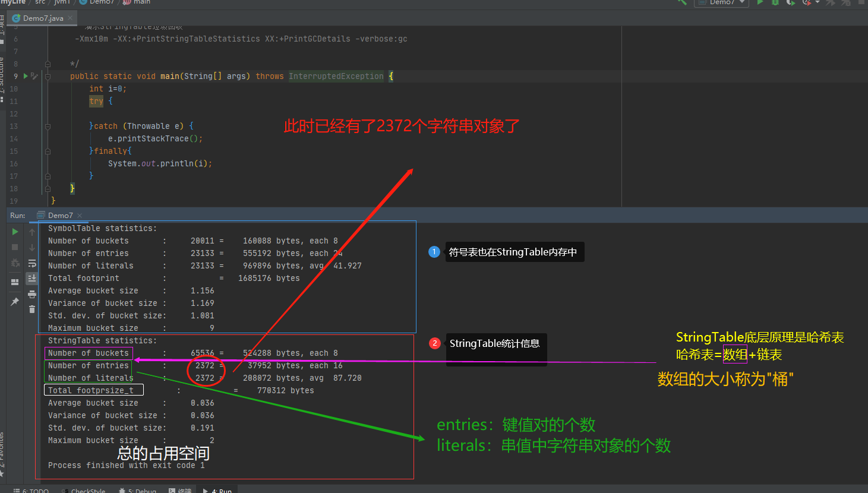Click the fold end marker on line 18
868x493 pixels.
[x=48, y=188]
